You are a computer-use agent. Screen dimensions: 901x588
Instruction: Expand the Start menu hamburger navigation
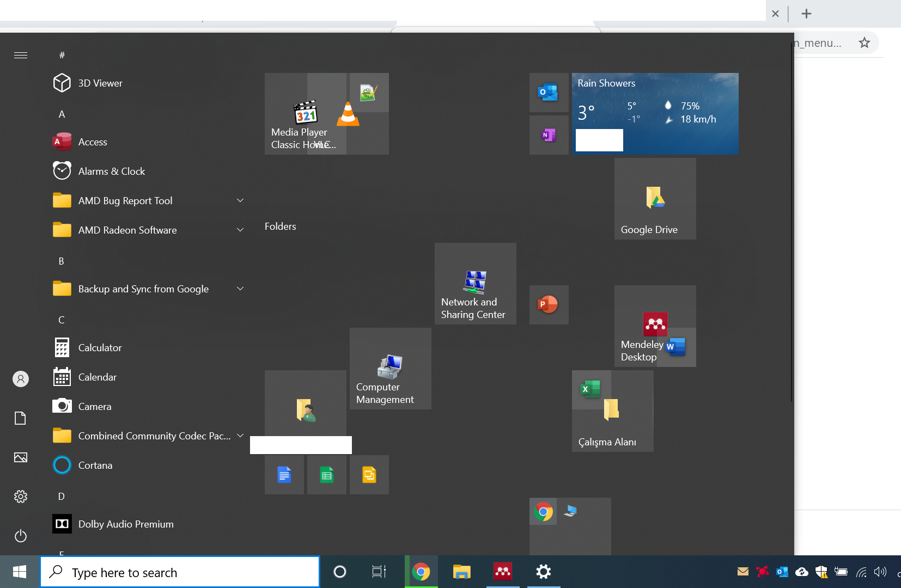coord(21,55)
